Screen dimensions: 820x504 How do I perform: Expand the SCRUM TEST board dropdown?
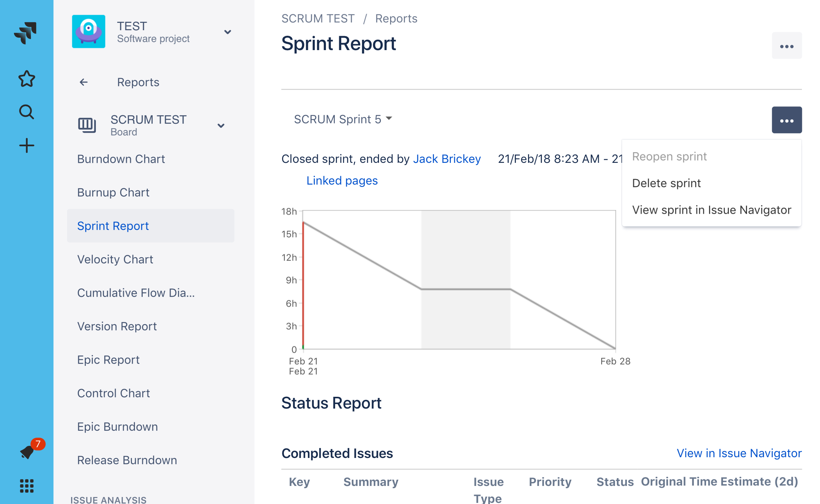(x=221, y=126)
